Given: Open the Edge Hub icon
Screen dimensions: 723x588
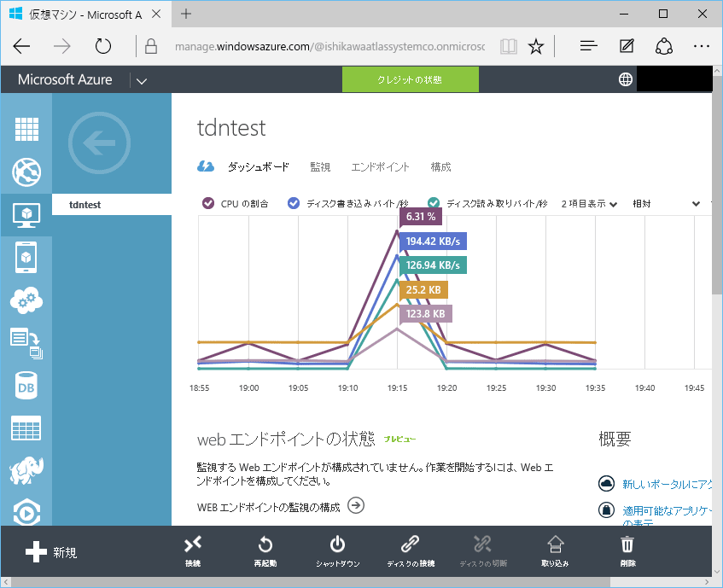Looking at the screenshot, I should point(588,46).
